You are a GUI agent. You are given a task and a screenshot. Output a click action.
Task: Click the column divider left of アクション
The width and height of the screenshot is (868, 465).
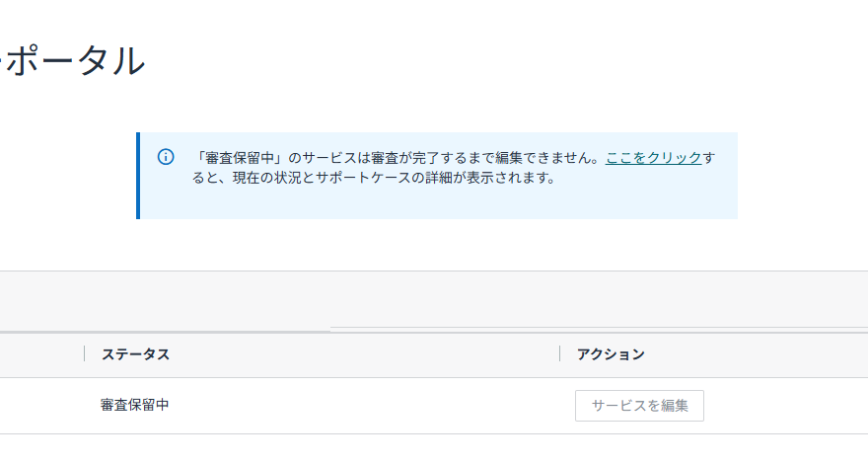(560, 354)
